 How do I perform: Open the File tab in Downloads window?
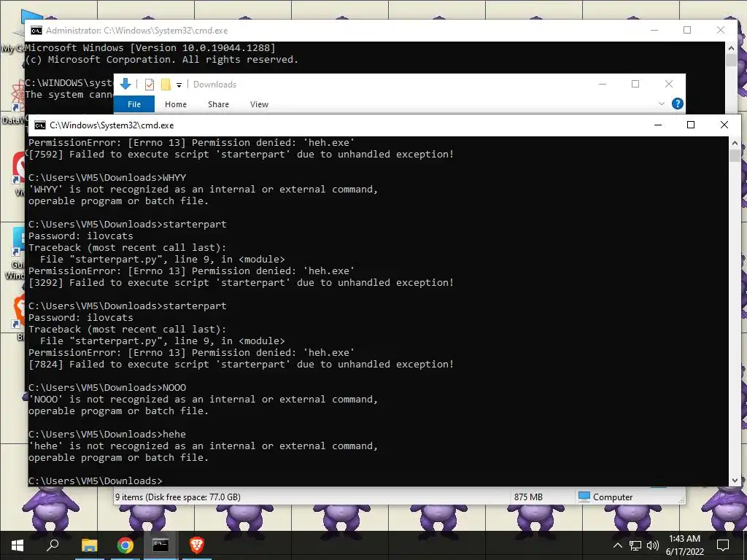pos(134,104)
